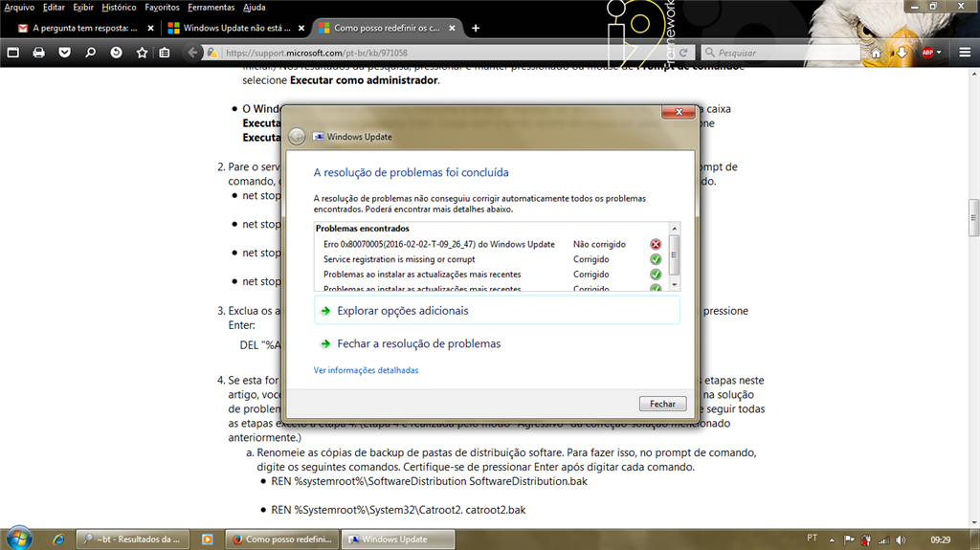Switch to 'Windows Update não está' tab
The width and height of the screenshot is (980, 550).
coord(236,28)
